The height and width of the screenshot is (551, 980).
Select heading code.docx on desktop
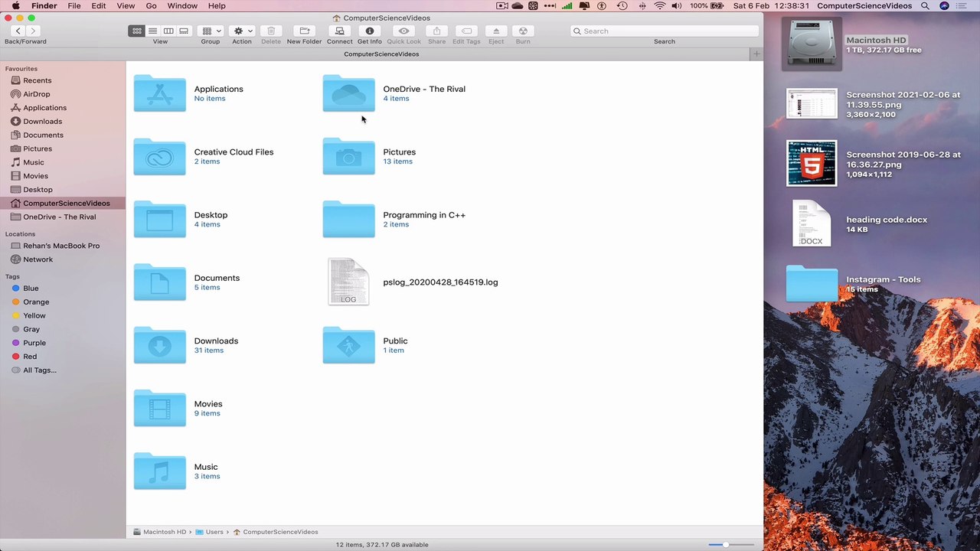[812, 223]
